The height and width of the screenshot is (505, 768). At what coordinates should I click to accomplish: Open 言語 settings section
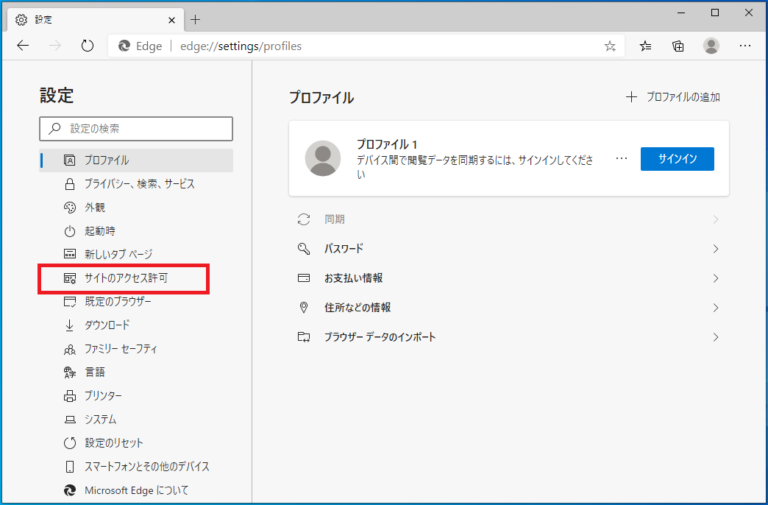tap(136, 372)
